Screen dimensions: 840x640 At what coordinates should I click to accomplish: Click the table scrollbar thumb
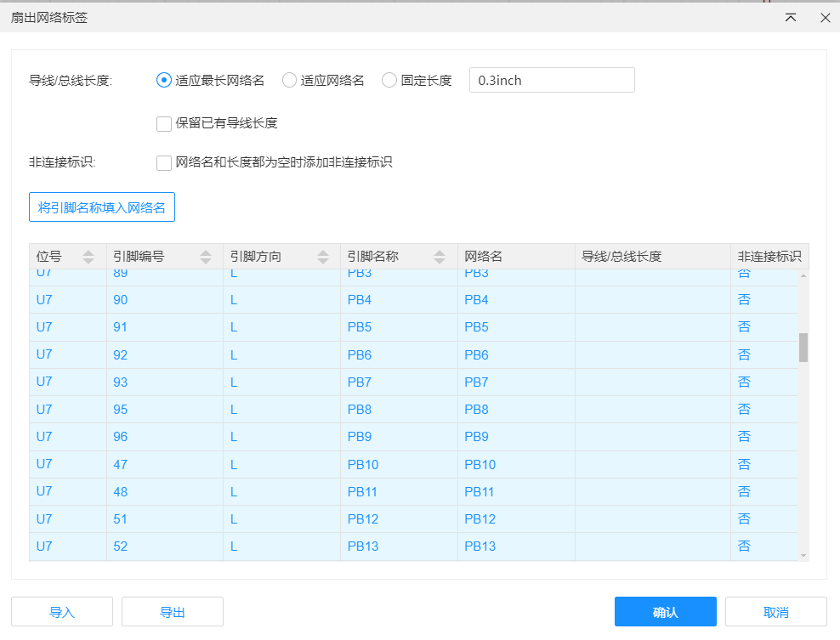pos(803,348)
